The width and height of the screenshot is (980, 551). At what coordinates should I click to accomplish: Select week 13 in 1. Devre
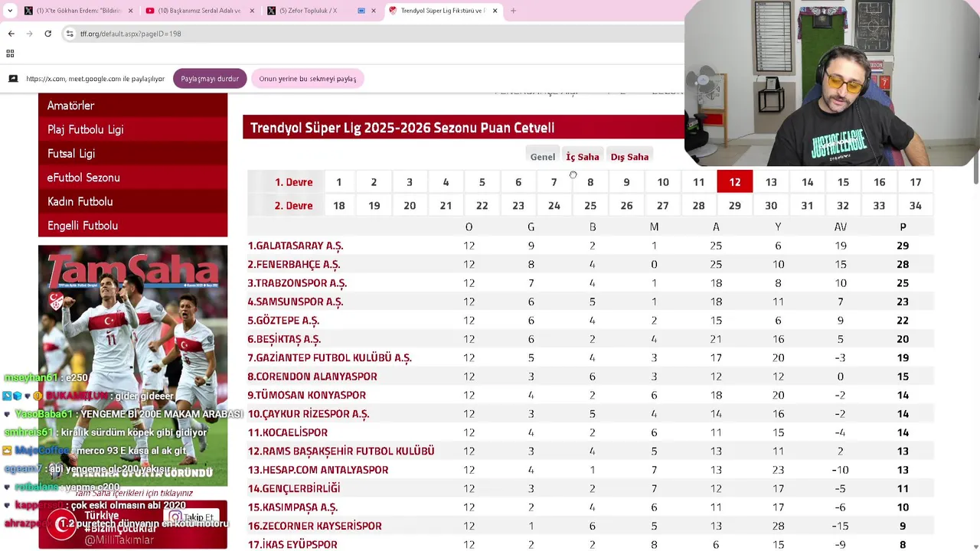point(771,182)
